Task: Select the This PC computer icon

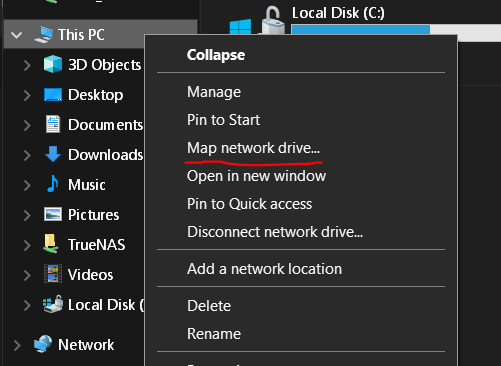Action: pos(44,35)
